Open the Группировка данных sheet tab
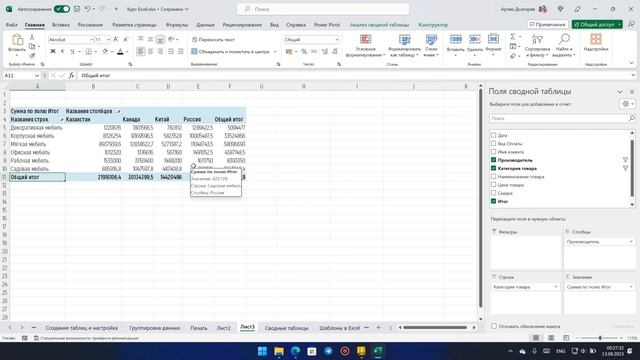The image size is (640, 360). point(154,328)
